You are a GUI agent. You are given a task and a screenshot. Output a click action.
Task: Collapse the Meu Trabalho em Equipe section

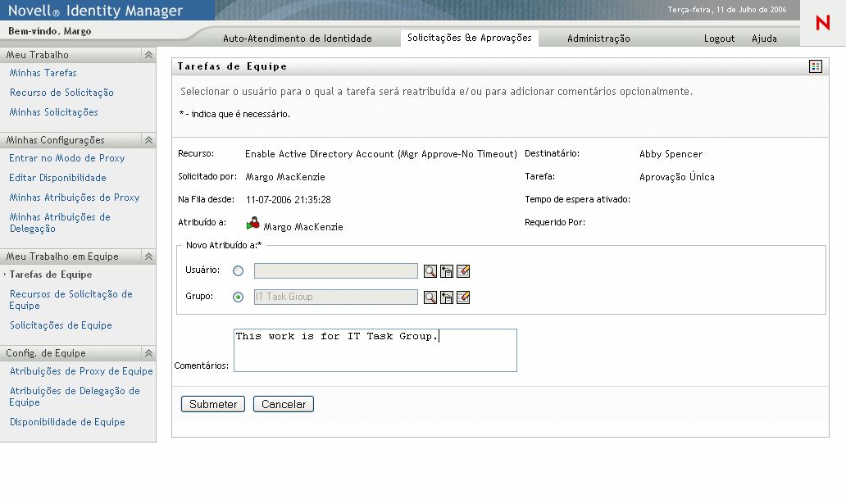pyautogui.click(x=148, y=257)
